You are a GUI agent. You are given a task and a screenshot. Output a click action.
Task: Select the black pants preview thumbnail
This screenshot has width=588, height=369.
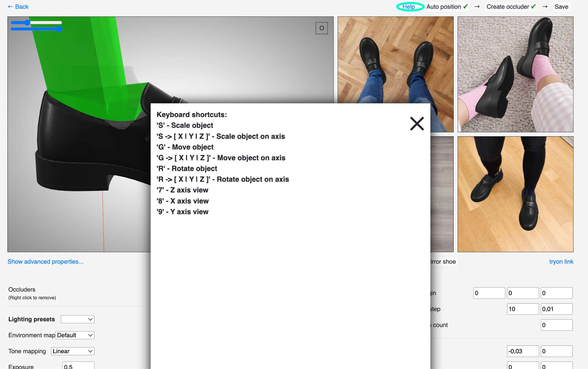tap(515, 194)
